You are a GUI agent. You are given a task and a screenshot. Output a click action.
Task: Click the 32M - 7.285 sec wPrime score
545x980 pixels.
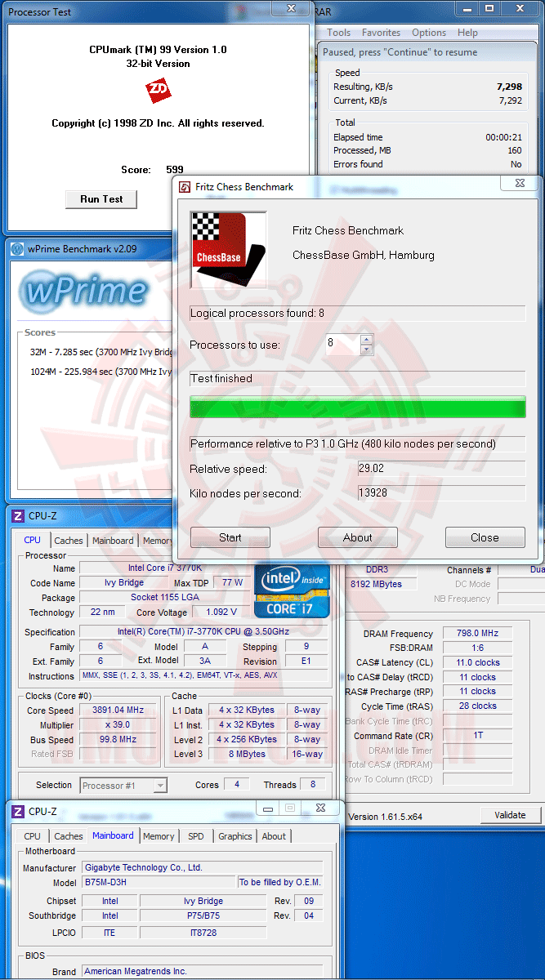click(x=100, y=352)
